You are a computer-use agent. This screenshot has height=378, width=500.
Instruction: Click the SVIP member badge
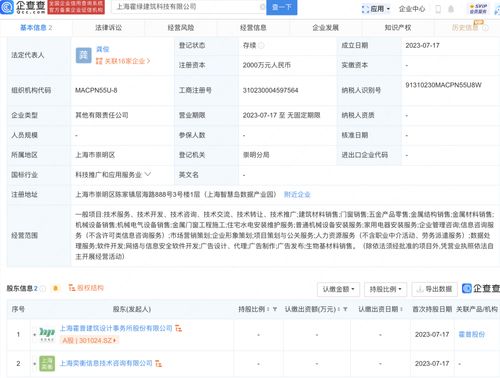point(478,9)
